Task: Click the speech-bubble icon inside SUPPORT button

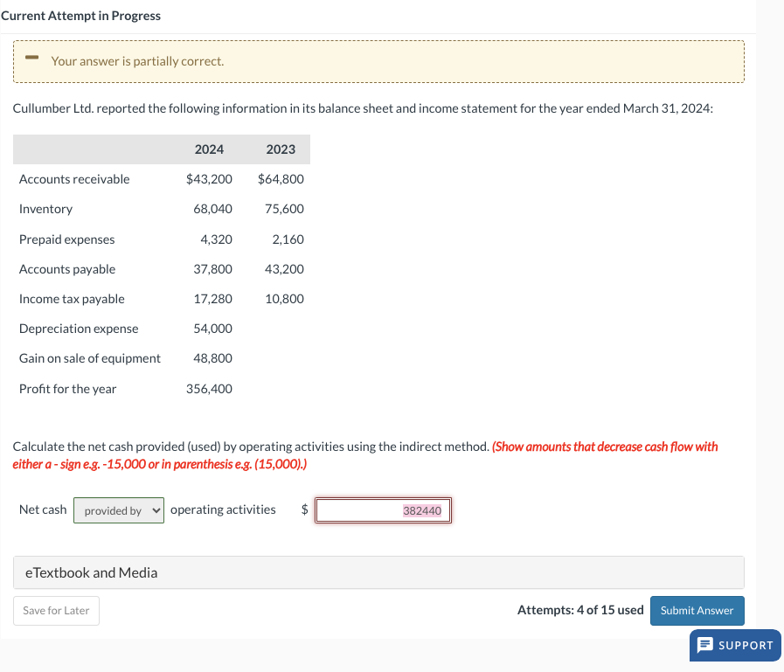Action: (704, 645)
